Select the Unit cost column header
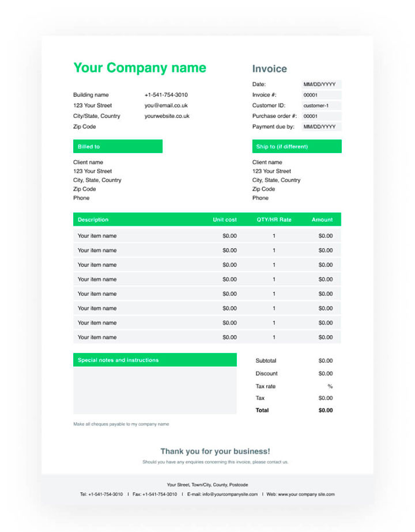 (225, 219)
